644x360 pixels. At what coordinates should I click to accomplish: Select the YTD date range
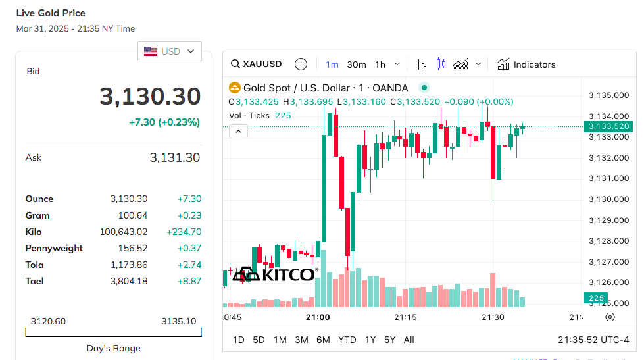[347, 340]
